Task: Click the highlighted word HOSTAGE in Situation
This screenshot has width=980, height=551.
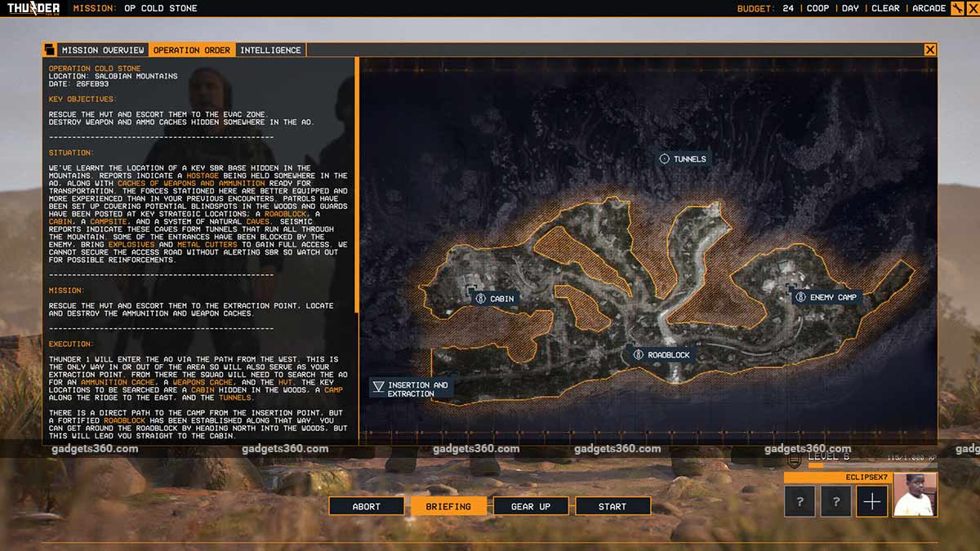Action: click(x=203, y=176)
